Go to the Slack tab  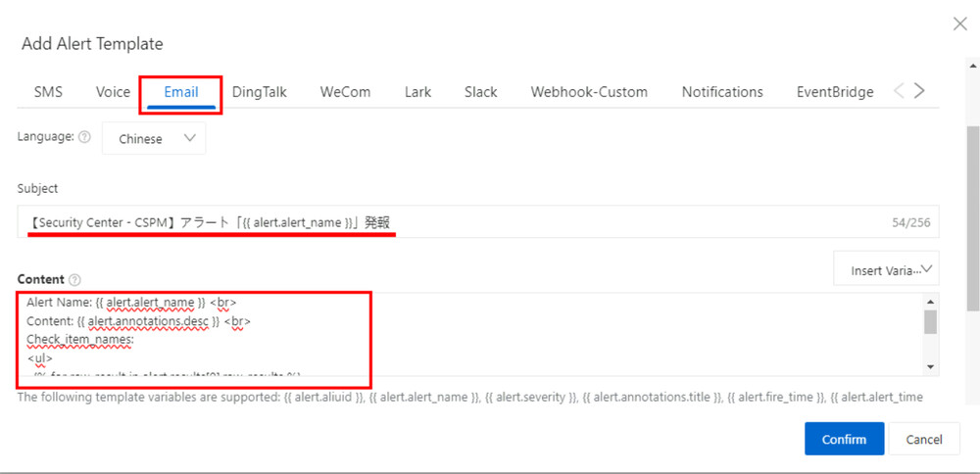tap(480, 92)
